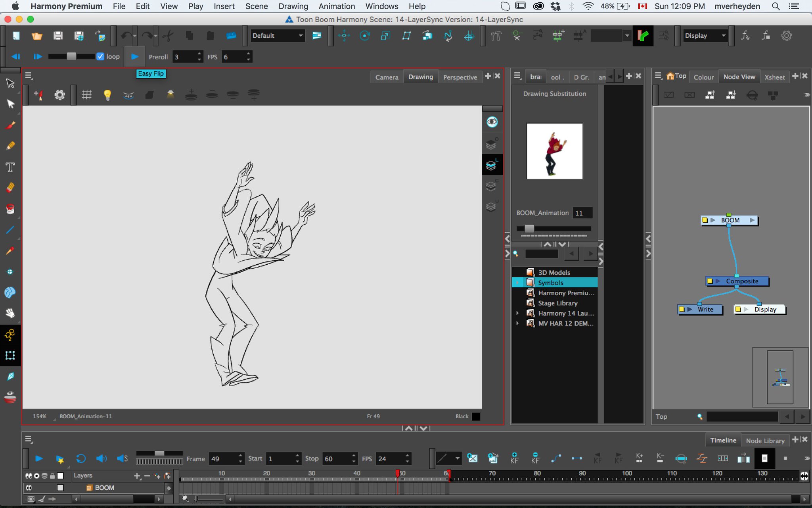This screenshot has width=812, height=508.
Task: Uncheck the loop checkbox
Action: [100, 56]
